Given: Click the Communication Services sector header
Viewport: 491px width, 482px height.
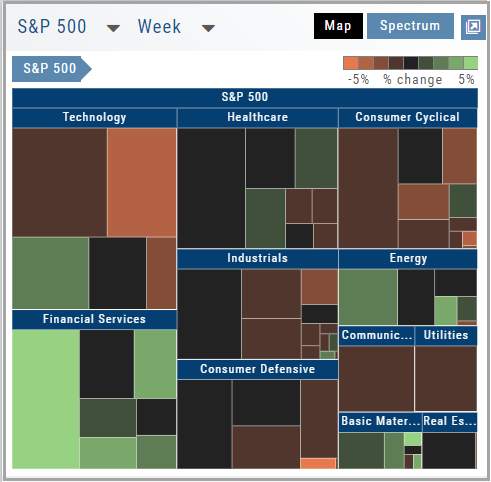Looking at the screenshot, I should [377, 335].
